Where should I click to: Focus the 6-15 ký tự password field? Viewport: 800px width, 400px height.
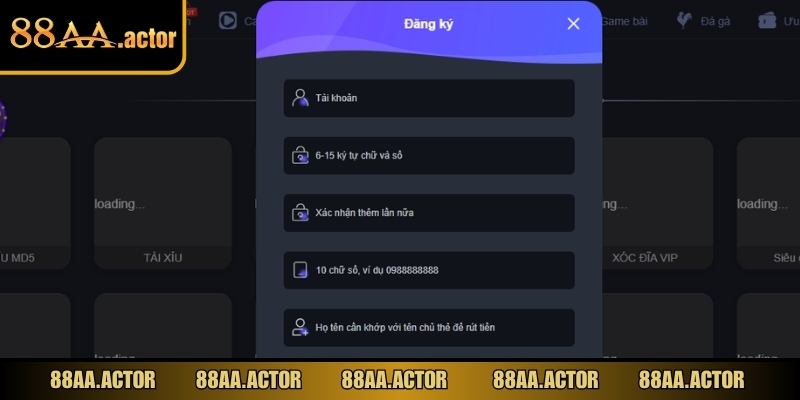pyautogui.click(x=429, y=156)
